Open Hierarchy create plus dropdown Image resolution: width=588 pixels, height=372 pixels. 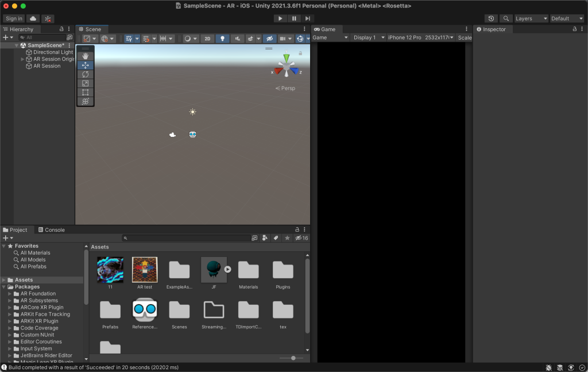[x=8, y=37]
